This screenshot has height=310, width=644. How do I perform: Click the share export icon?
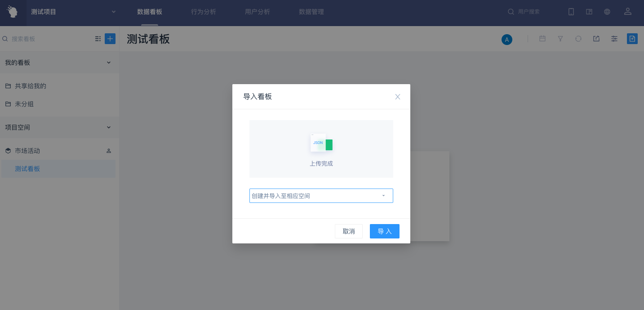[596, 39]
